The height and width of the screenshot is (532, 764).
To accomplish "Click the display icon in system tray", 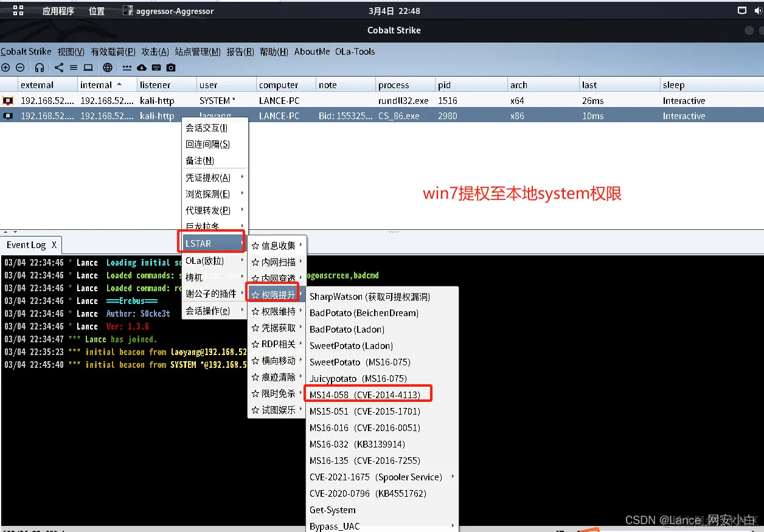I will tap(741, 10).
